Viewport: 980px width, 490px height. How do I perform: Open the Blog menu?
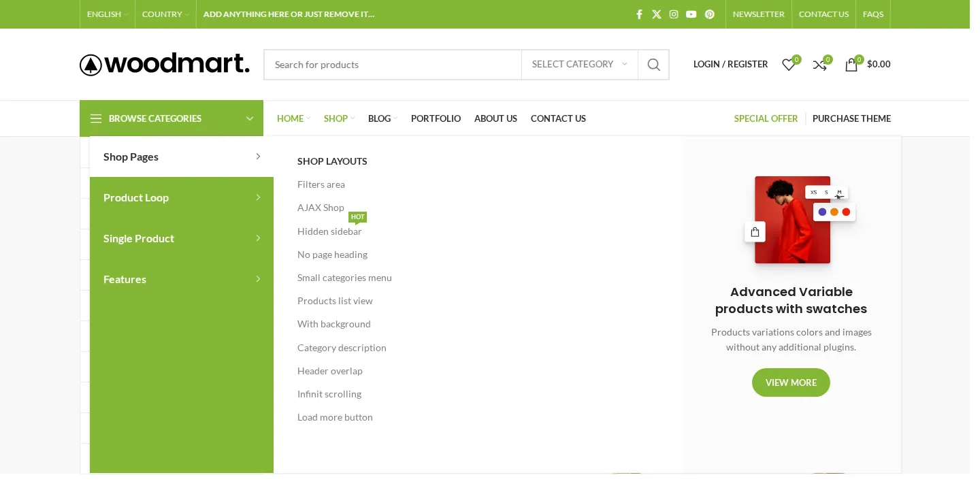[x=382, y=118]
